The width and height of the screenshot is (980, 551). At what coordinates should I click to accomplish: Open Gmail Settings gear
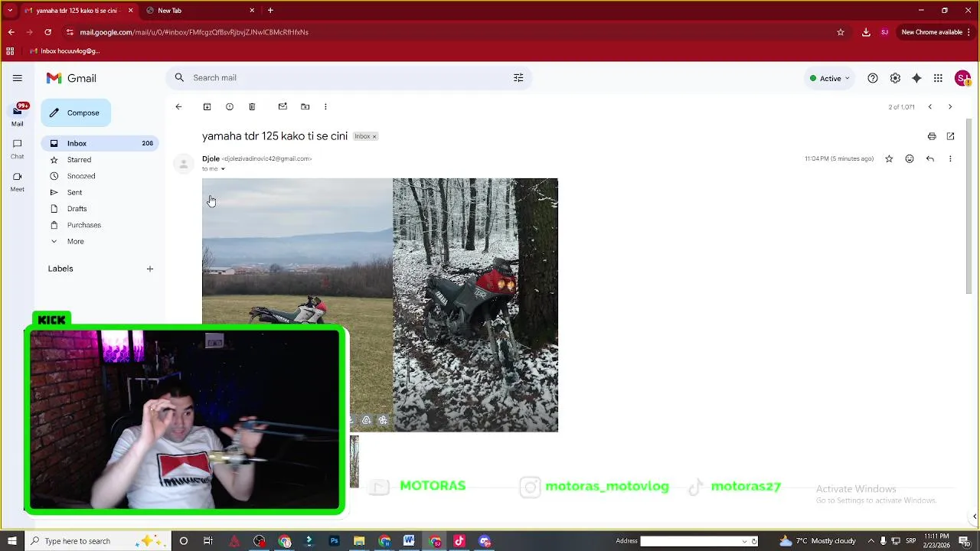click(895, 78)
